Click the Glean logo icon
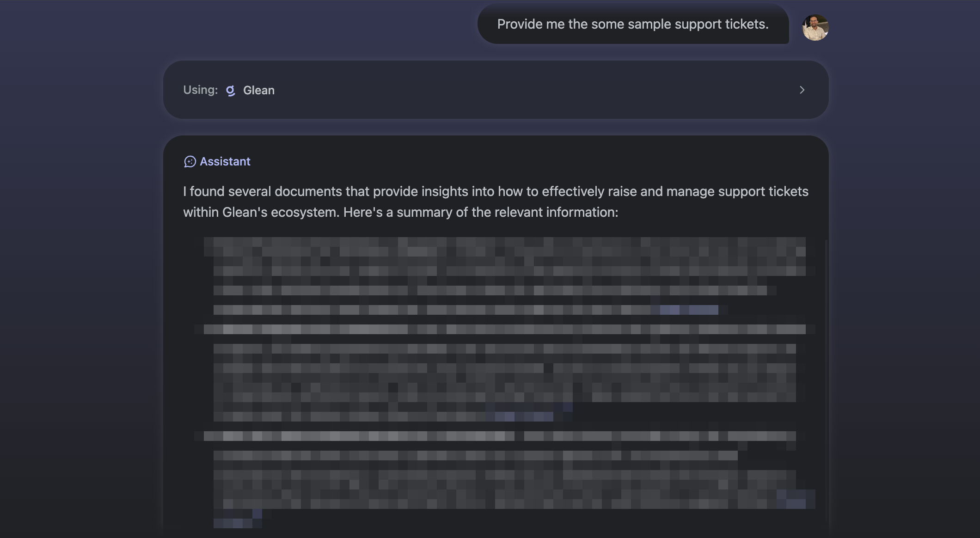980x538 pixels. click(x=230, y=91)
